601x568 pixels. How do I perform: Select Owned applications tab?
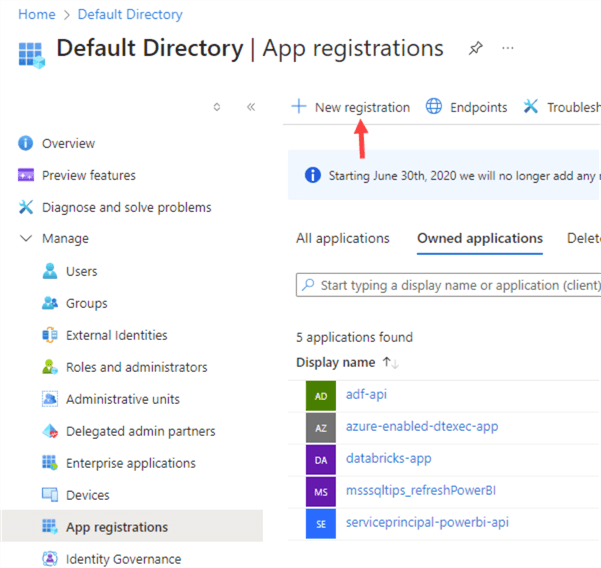coord(479,238)
